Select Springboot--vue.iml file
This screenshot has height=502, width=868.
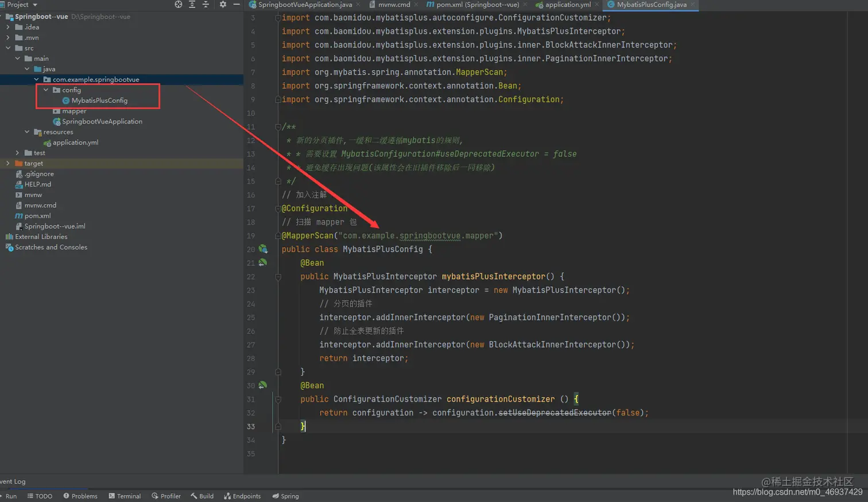(x=55, y=226)
